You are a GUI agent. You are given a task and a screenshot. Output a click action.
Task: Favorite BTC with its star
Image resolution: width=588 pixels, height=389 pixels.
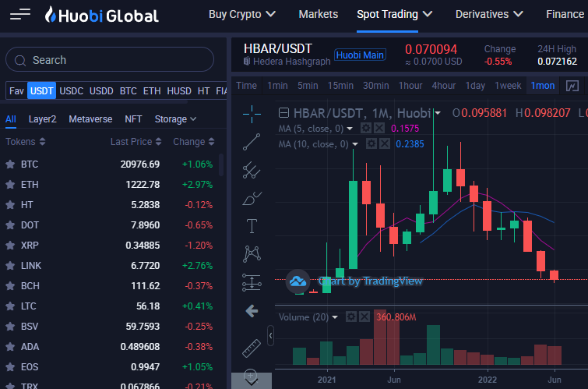(x=10, y=164)
